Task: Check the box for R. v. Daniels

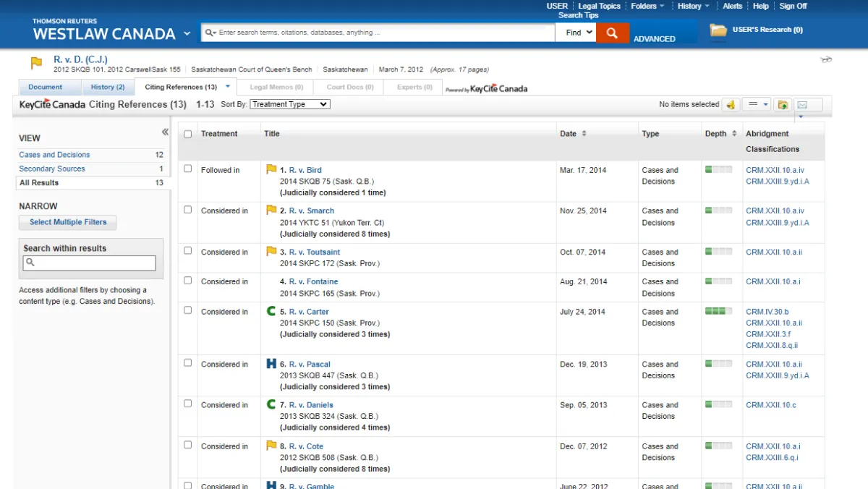Action: click(188, 404)
